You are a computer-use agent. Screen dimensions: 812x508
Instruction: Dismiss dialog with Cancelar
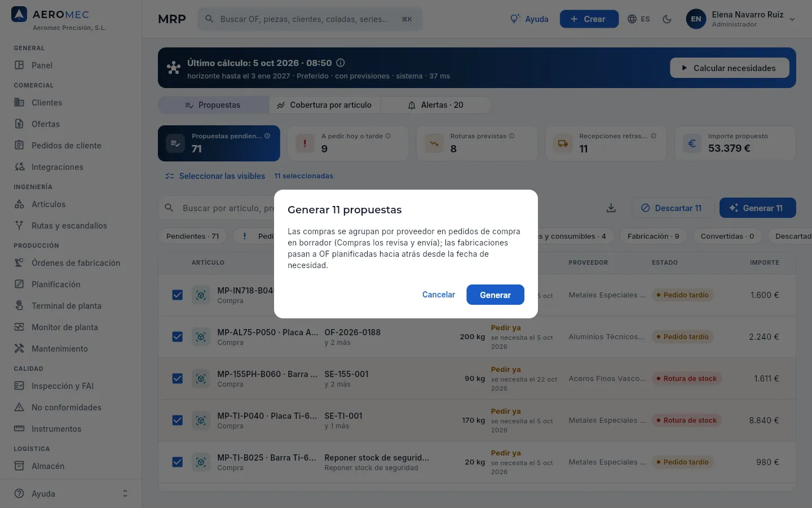coord(438,295)
